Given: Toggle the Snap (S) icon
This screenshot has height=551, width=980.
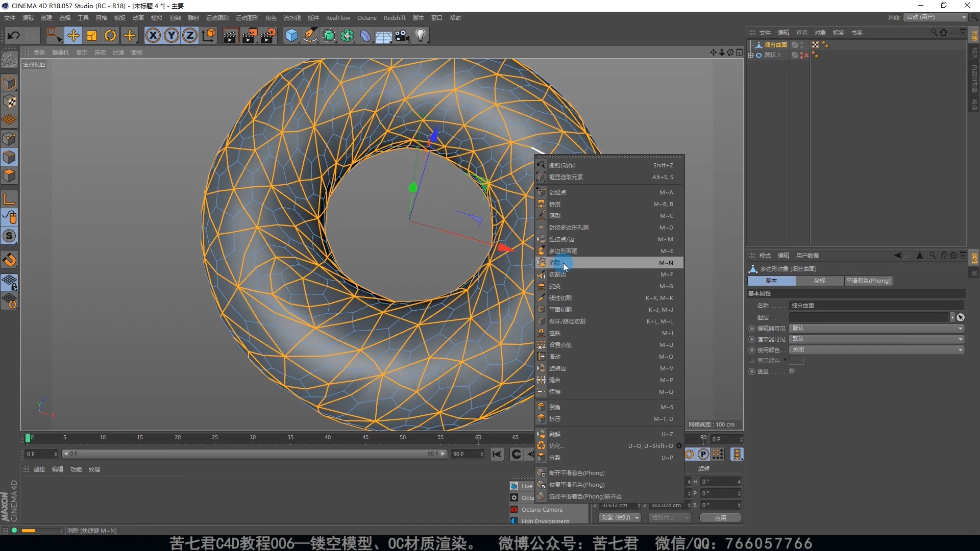Looking at the screenshot, I should (x=9, y=236).
